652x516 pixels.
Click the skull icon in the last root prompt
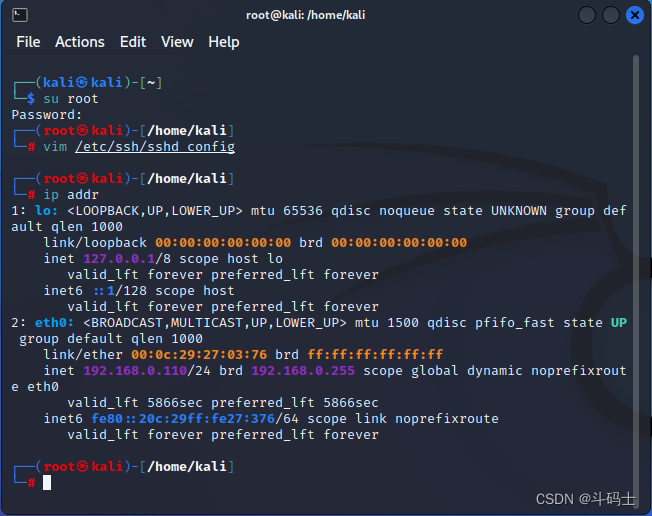82,467
